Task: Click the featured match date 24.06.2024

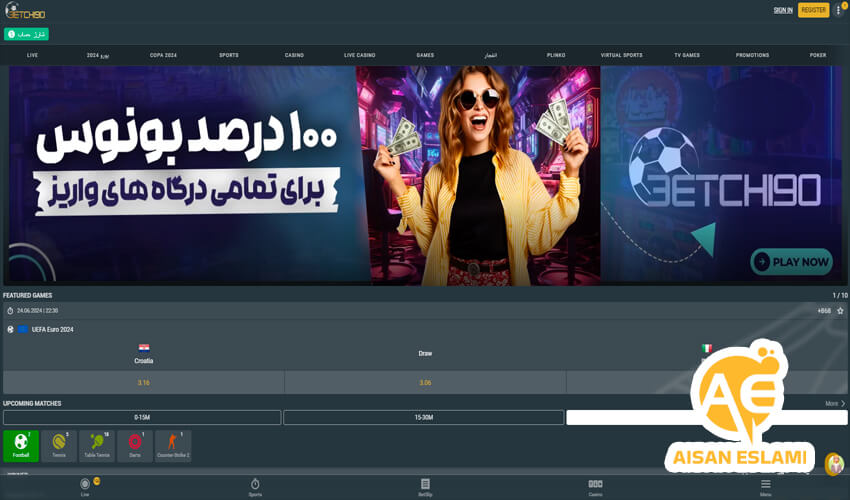Action: point(37,311)
